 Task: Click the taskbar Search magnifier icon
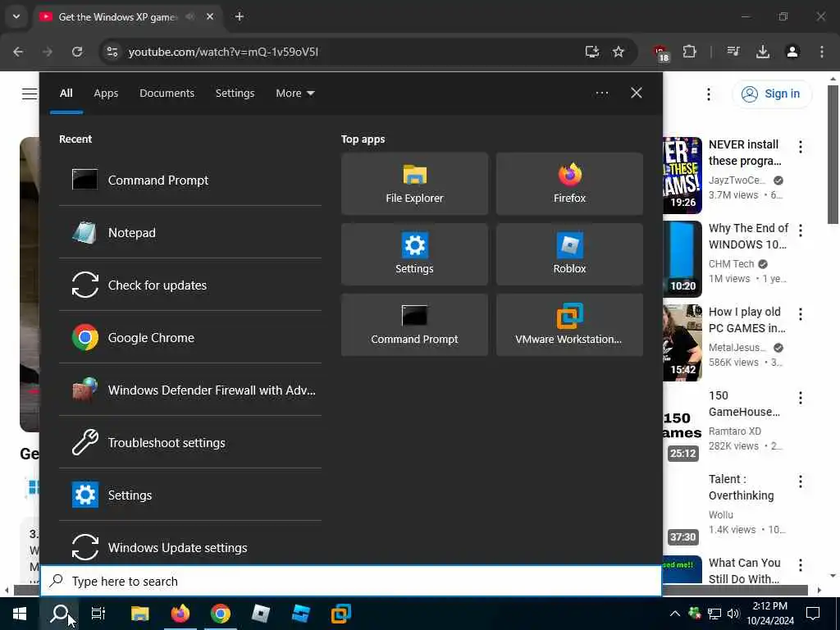point(59,614)
